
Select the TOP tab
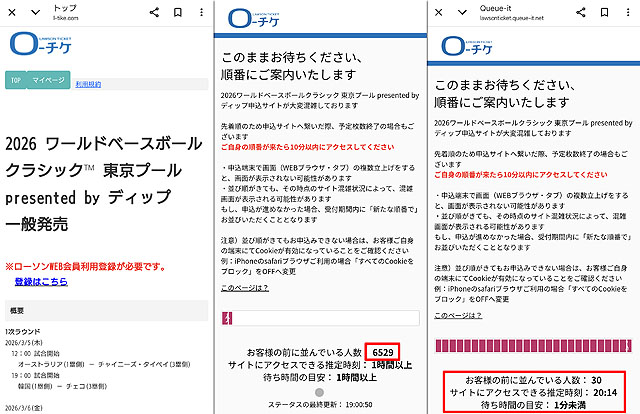click(x=17, y=79)
